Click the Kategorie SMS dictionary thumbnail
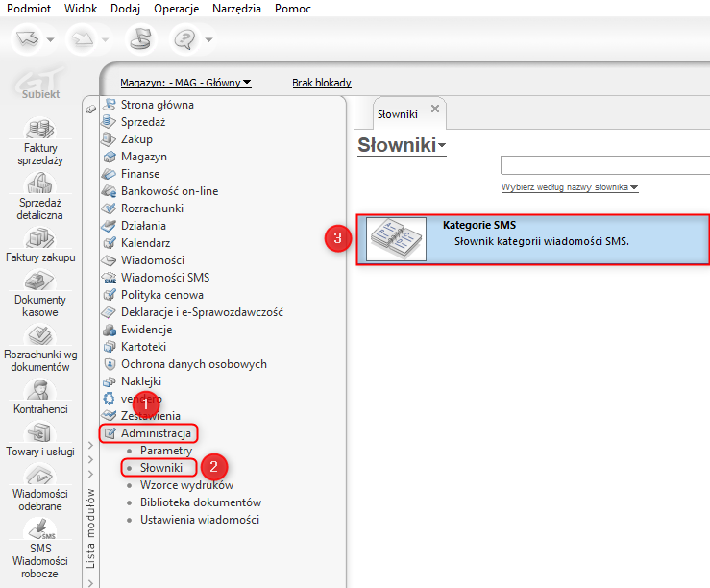710x588 pixels. pos(396,239)
